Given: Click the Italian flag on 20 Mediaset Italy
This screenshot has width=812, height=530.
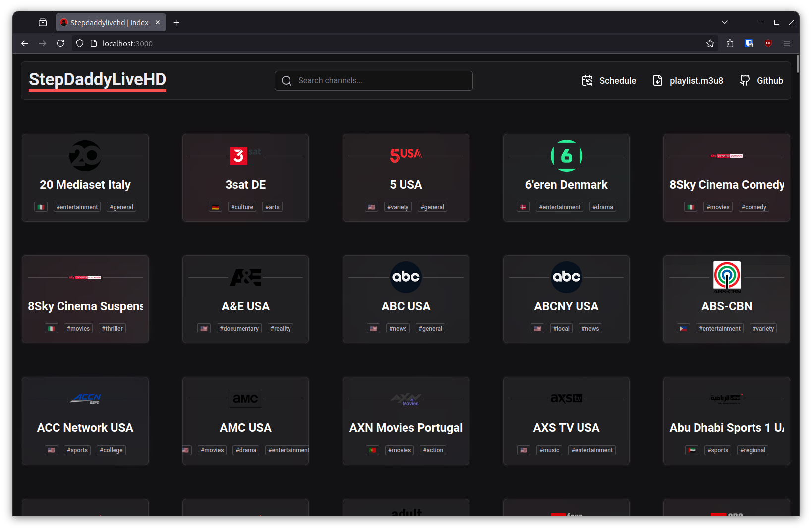Looking at the screenshot, I should [41, 207].
